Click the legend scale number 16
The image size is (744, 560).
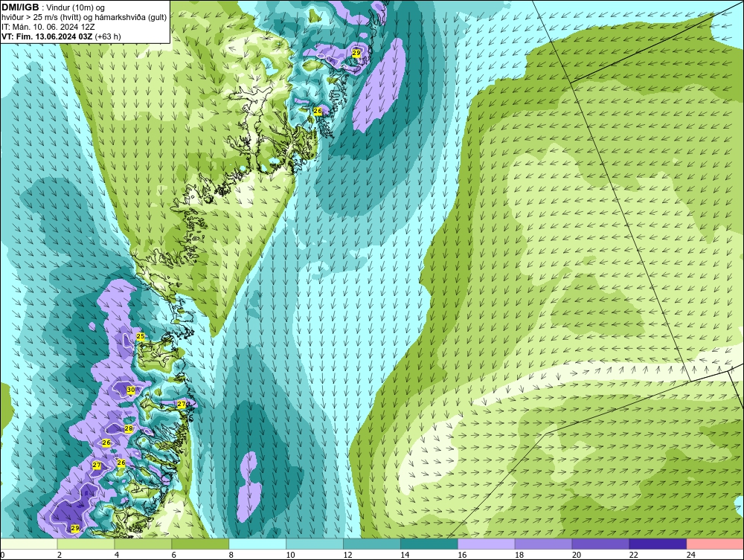pos(462,555)
